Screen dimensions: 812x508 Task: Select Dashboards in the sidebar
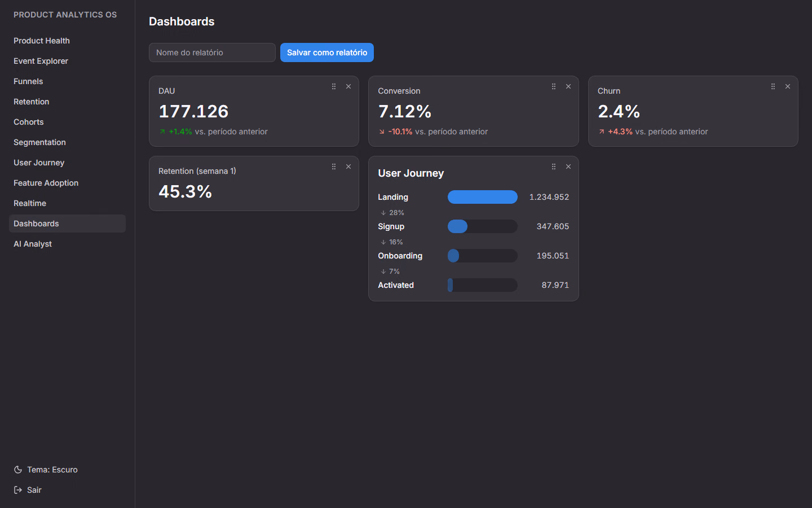[67, 224]
